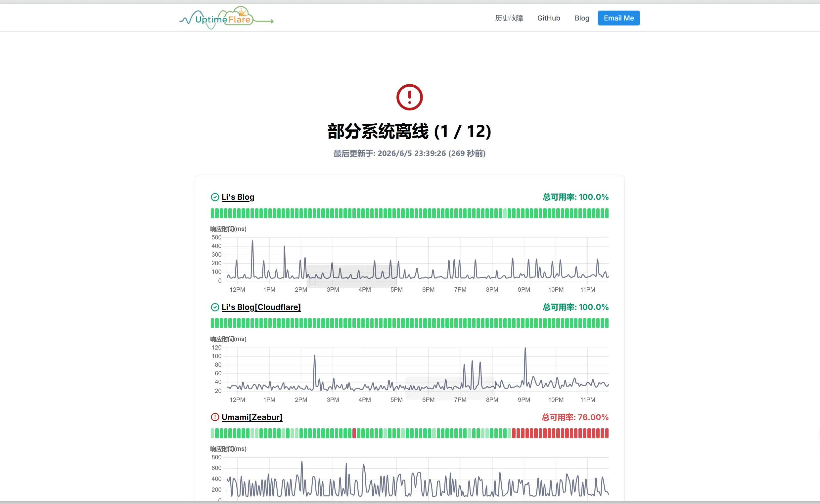The image size is (820, 504).
Task: Click green check icon beside Li's Blog
Action: (x=215, y=197)
